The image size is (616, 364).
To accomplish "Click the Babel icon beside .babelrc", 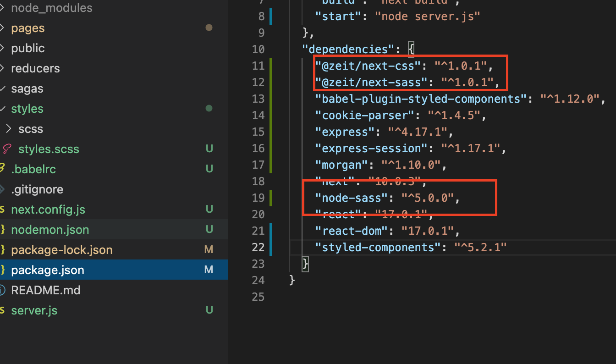I will click(2, 169).
